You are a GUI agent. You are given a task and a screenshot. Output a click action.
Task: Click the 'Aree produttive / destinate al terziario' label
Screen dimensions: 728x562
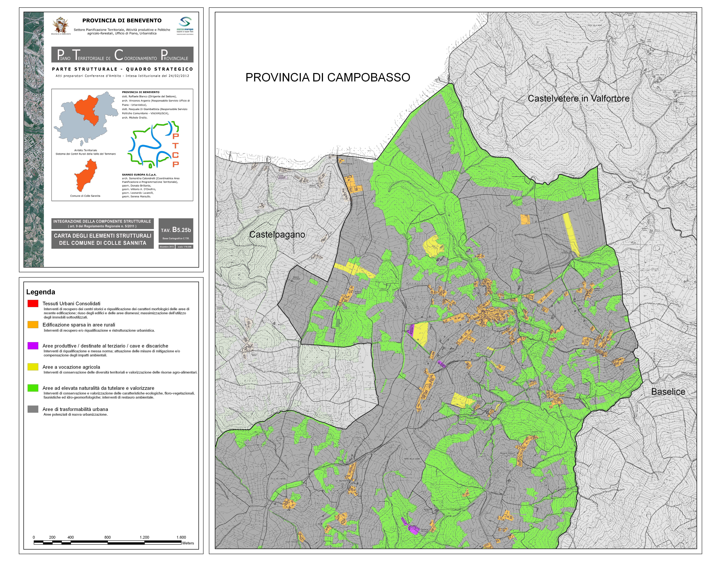105,346
